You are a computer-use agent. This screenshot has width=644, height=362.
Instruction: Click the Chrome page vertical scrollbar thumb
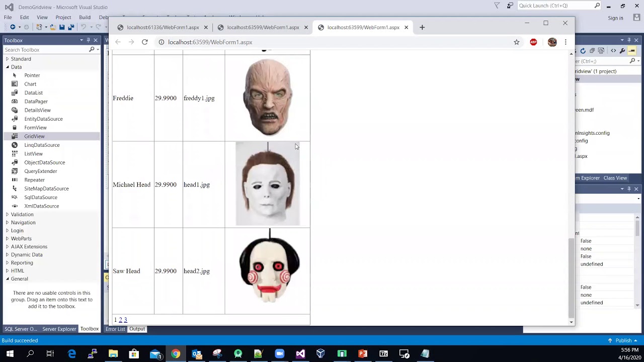[x=571, y=278]
